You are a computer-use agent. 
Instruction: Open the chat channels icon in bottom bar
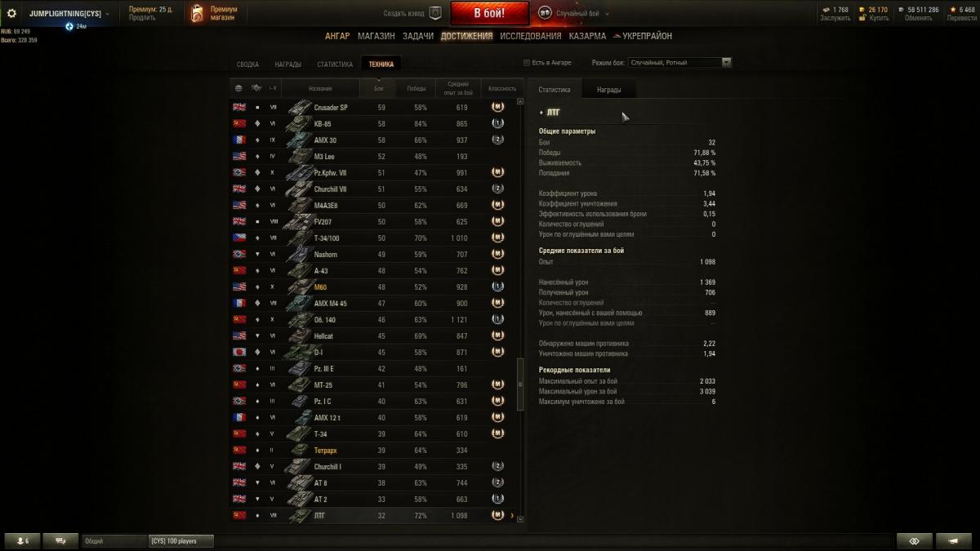[60, 541]
